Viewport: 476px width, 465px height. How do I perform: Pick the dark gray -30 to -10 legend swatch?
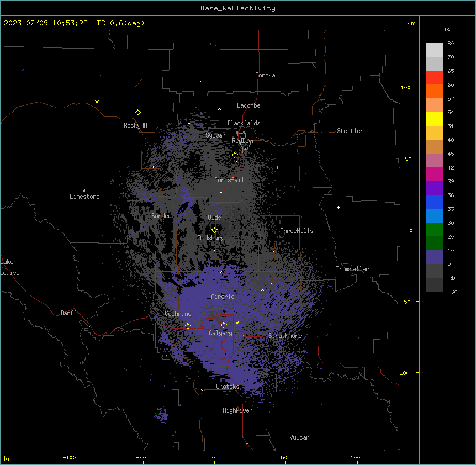(x=434, y=285)
